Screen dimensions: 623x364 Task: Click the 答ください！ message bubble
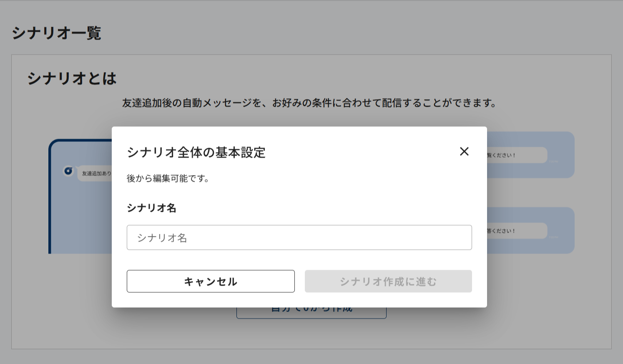click(x=516, y=231)
